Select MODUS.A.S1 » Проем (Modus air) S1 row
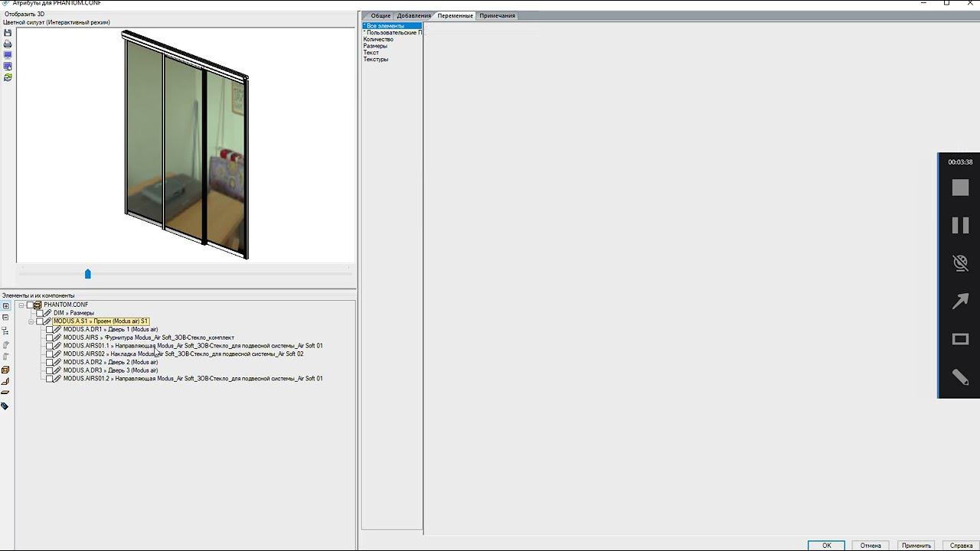 [101, 321]
